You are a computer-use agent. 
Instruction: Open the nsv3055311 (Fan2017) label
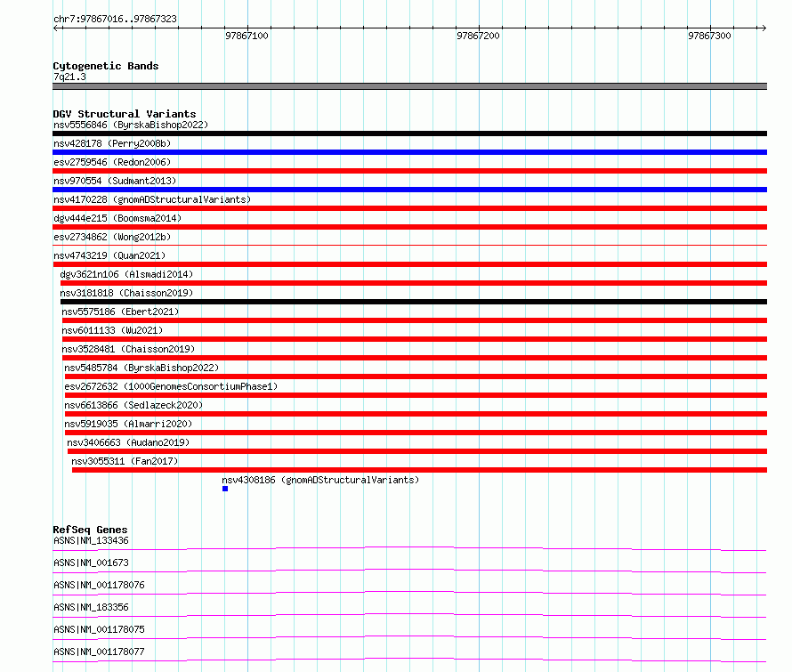pos(125,461)
